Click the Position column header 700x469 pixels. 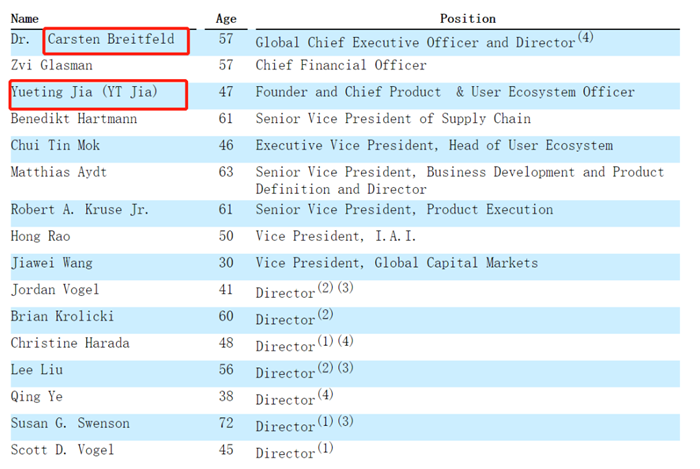click(467, 18)
